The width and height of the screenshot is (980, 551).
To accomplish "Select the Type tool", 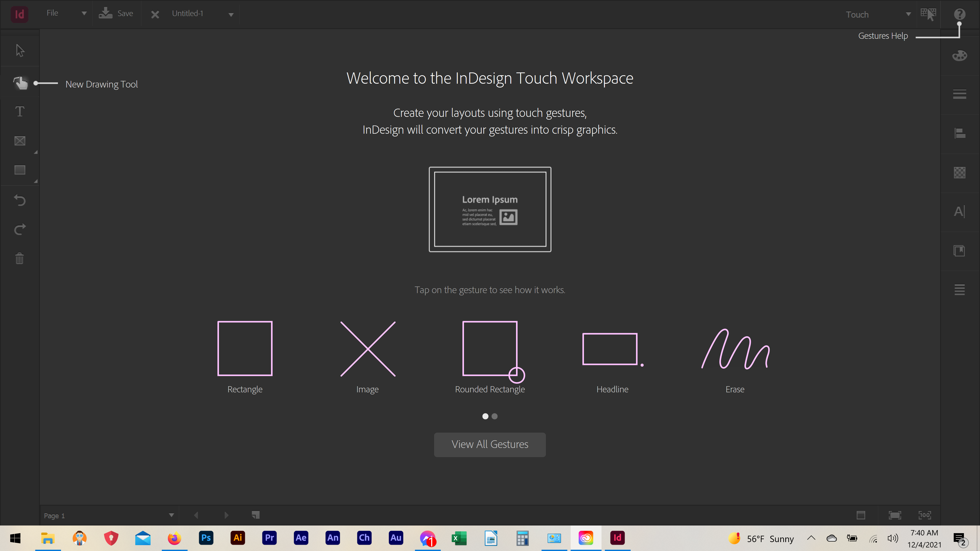I will tap(19, 111).
